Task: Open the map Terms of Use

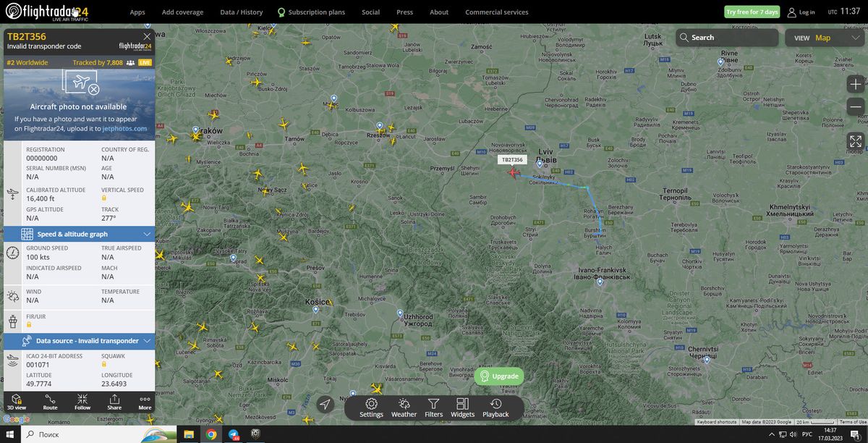Action: point(853,421)
